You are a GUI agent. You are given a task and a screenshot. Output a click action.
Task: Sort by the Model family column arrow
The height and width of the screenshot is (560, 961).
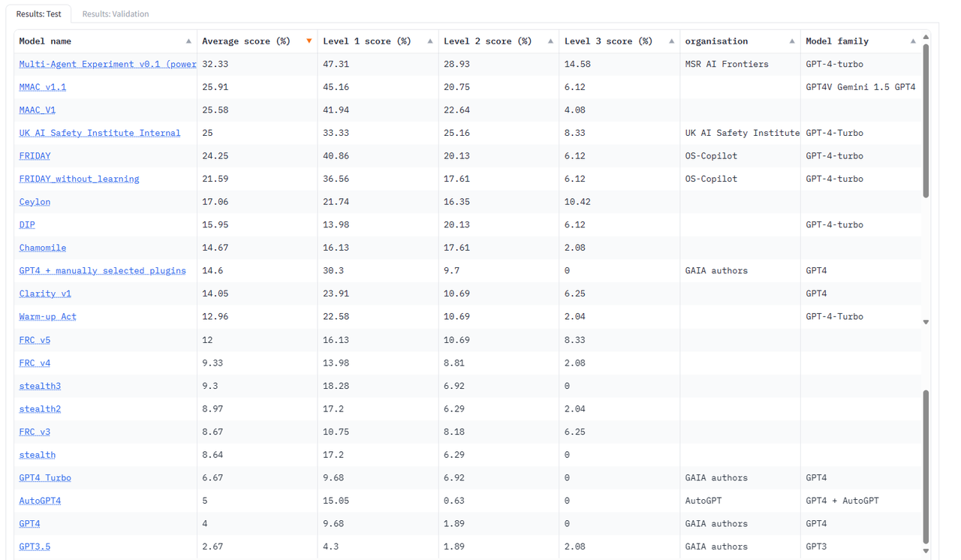coord(913,41)
